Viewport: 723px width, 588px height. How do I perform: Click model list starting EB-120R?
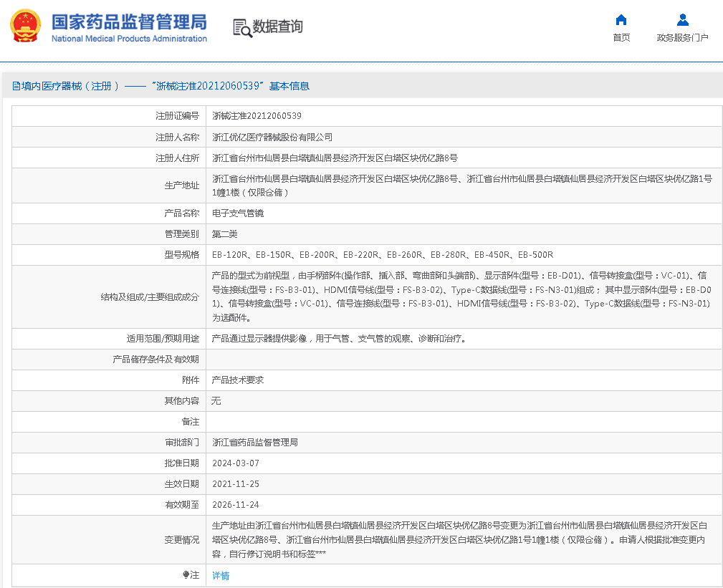tap(383, 255)
